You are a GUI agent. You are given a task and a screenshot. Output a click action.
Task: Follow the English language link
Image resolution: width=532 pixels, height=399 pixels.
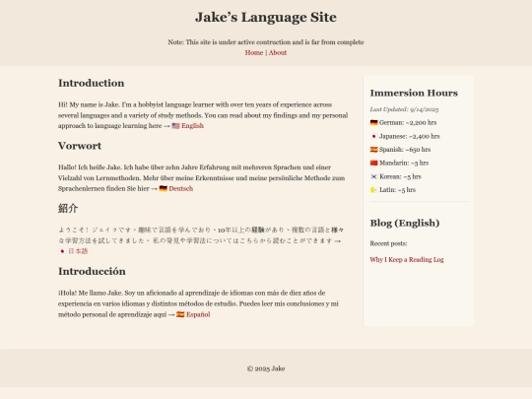192,125
